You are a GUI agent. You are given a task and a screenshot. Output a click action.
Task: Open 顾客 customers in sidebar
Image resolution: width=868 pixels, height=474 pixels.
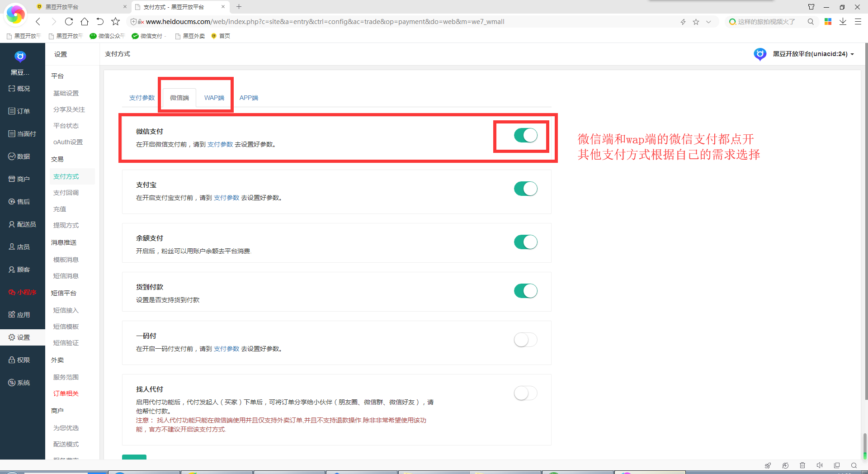coord(19,270)
